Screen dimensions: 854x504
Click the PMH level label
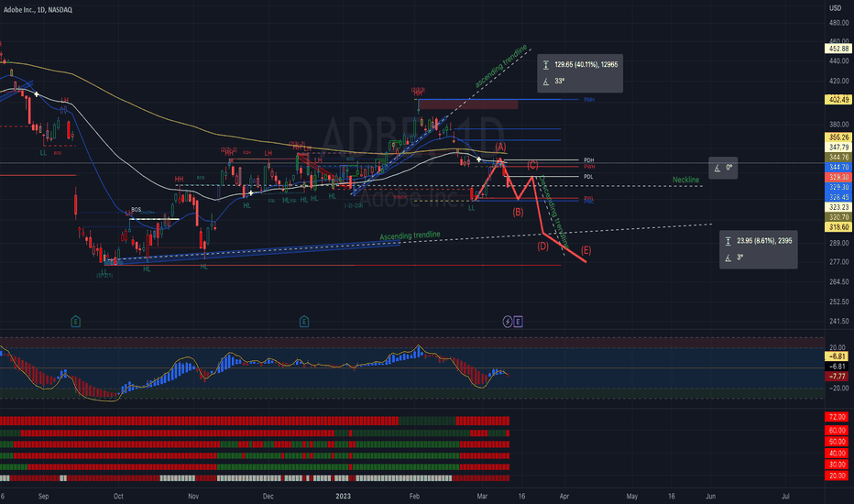(x=589, y=100)
